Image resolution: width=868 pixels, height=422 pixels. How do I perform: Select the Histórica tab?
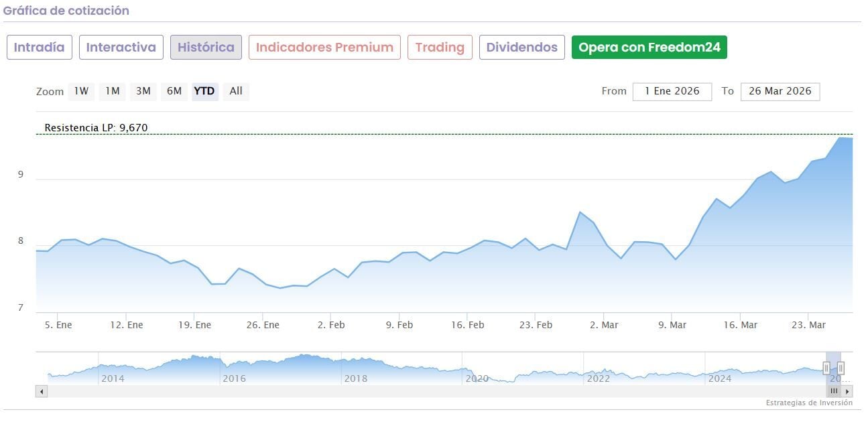pos(206,48)
